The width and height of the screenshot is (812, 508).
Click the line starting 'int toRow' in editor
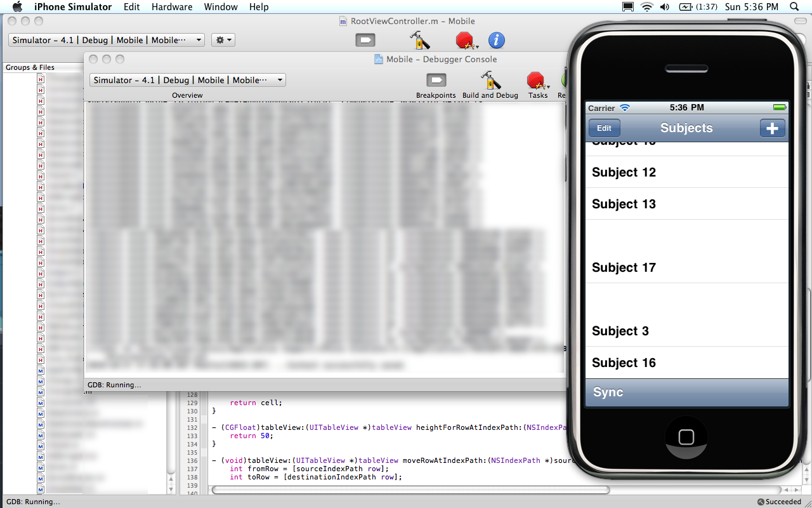point(315,477)
